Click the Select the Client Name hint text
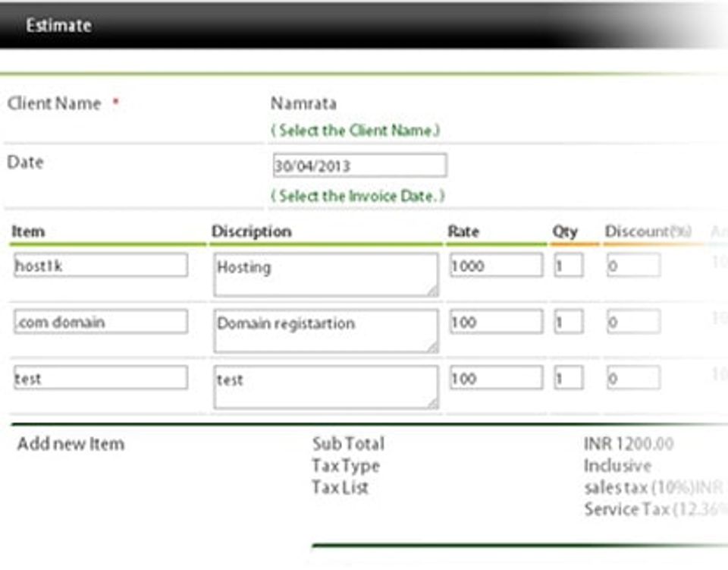Image resolution: width=728 pixels, height=570 pixels. click(355, 130)
